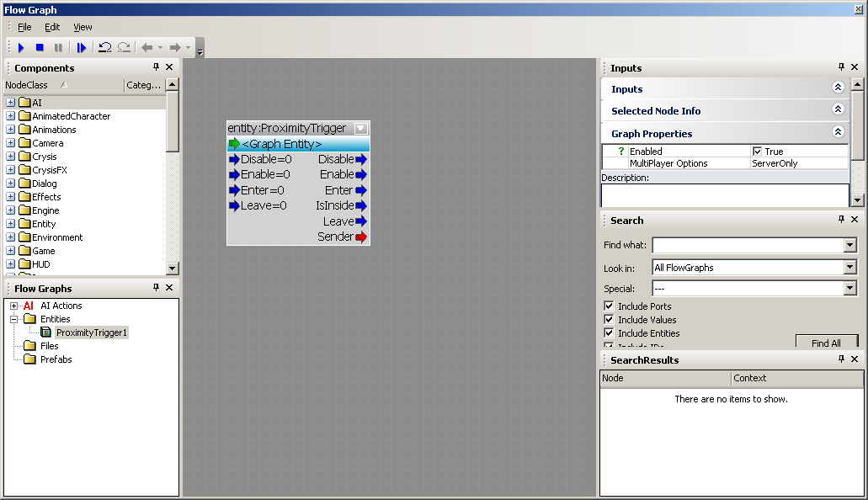Pin the Components panel
Screen dimensions: 868x500
pyautogui.click(x=156, y=67)
